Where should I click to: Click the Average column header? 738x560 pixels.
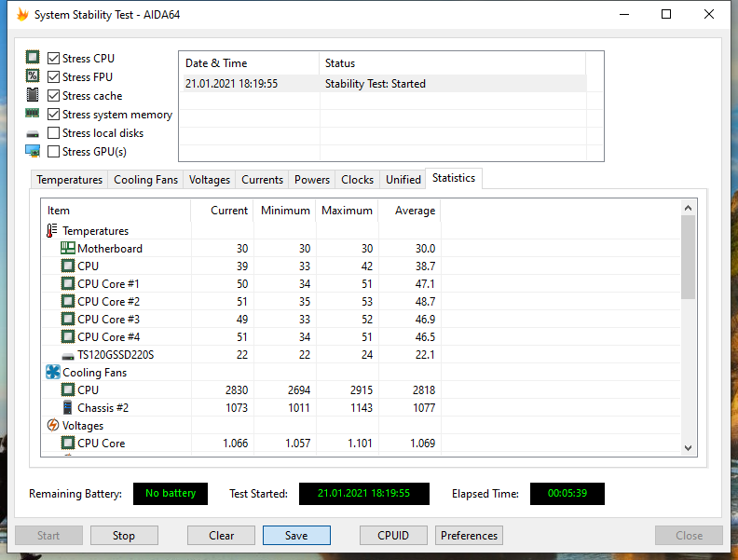tap(410, 211)
